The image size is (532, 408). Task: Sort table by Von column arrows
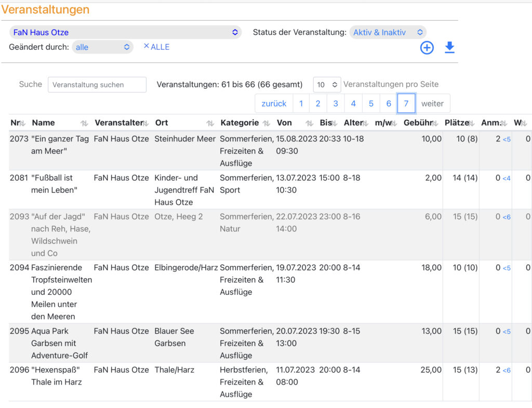pos(310,123)
